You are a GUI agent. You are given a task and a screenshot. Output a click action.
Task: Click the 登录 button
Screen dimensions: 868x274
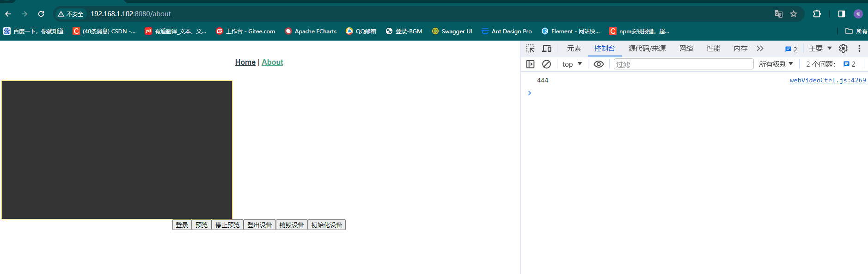[x=182, y=225]
